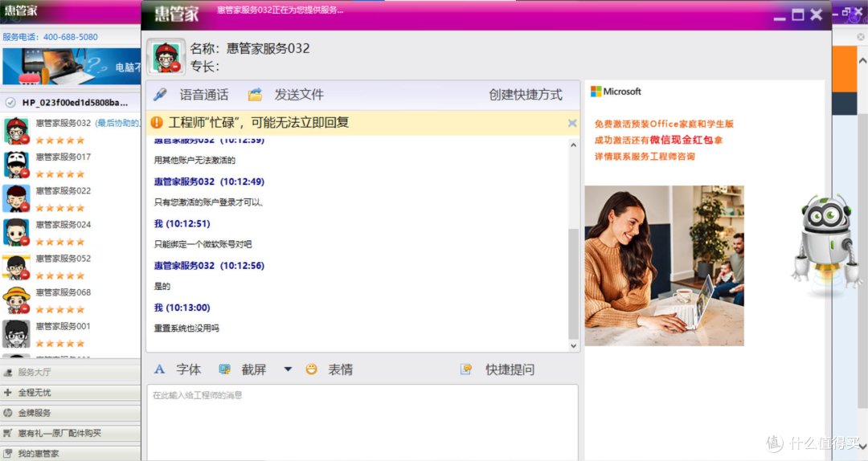Click 创建快捷方式 button

coord(526,95)
